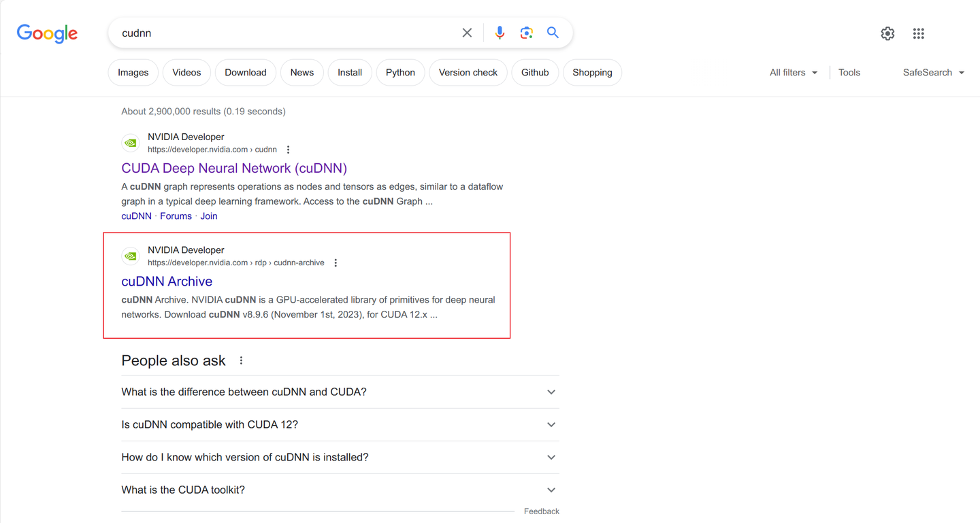The width and height of the screenshot is (980, 523).
Task: Open options for the cuDNN Archive result
Action: [x=335, y=262]
